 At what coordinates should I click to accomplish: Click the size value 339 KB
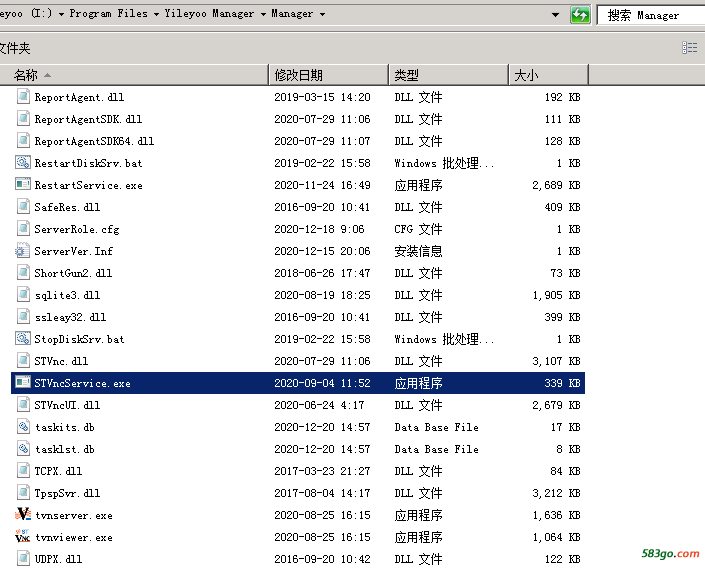(x=562, y=383)
